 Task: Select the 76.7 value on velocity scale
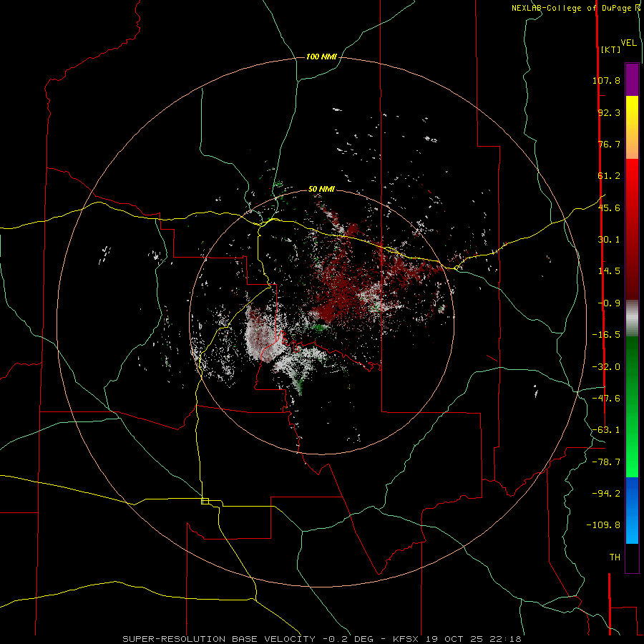(x=609, y=144)
